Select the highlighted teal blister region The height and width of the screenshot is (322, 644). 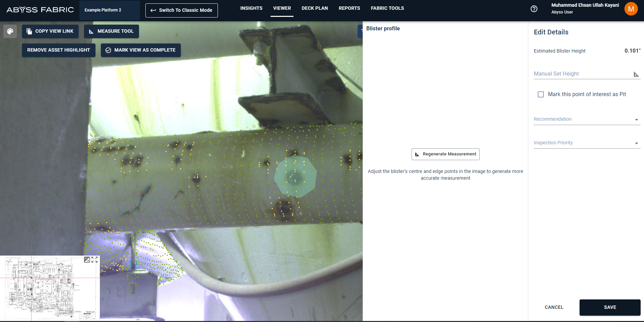[x=295, y=176]
